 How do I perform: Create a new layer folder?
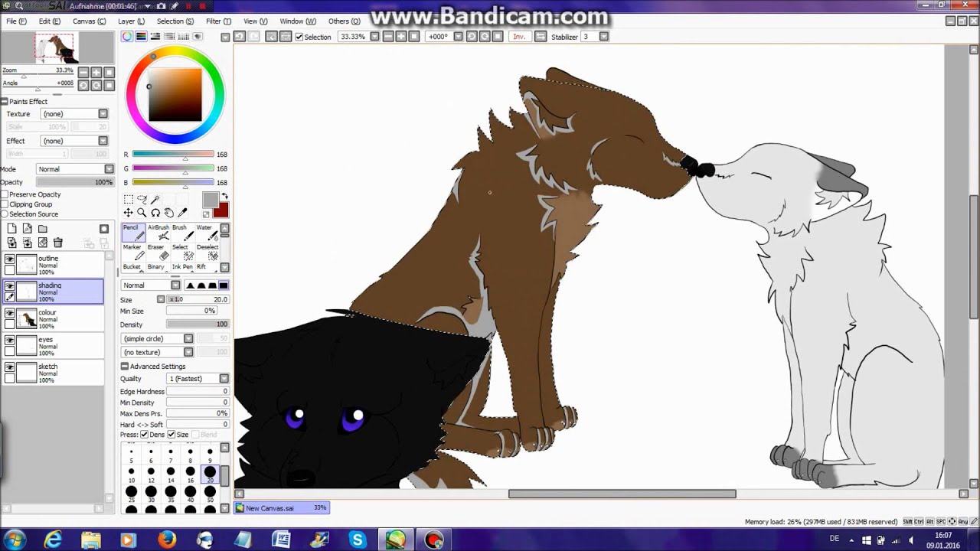point(42,229)
